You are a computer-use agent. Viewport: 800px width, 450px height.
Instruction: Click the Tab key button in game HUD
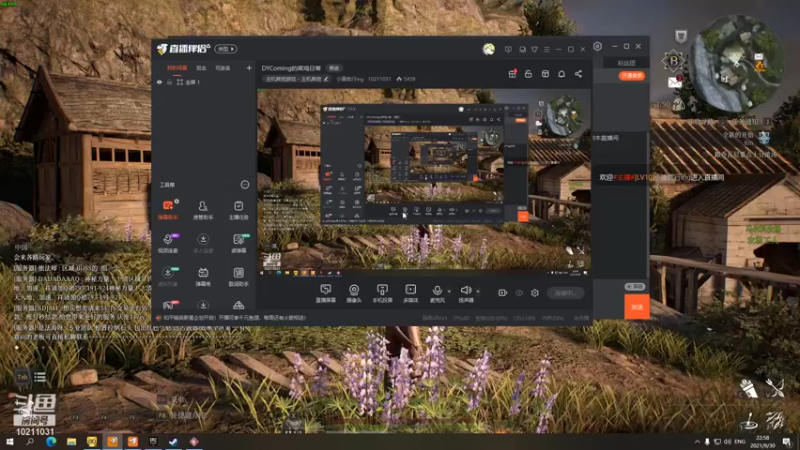(22, 377)
